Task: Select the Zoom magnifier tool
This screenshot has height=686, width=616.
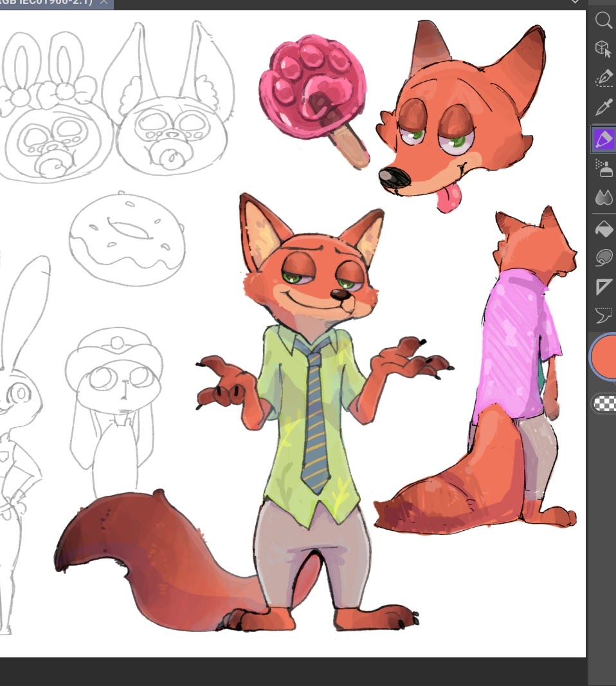Action: click(604, 20)
